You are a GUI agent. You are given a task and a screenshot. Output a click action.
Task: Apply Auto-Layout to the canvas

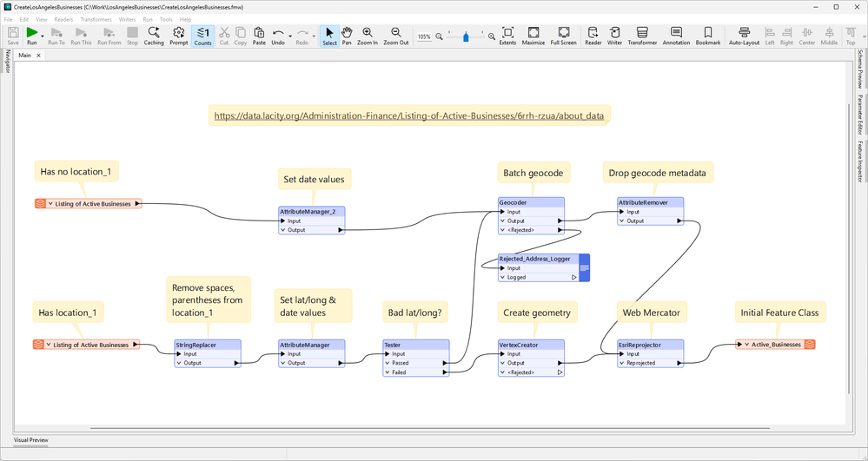tap(744, 35)
